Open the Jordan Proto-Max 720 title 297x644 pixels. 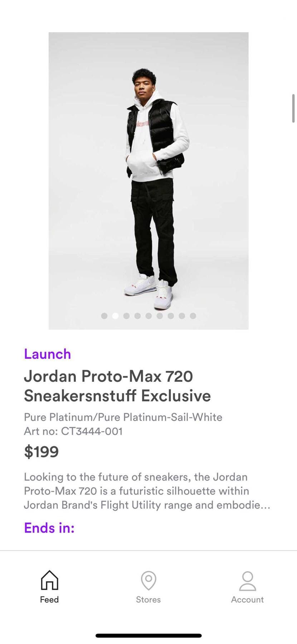coord(117,386)
